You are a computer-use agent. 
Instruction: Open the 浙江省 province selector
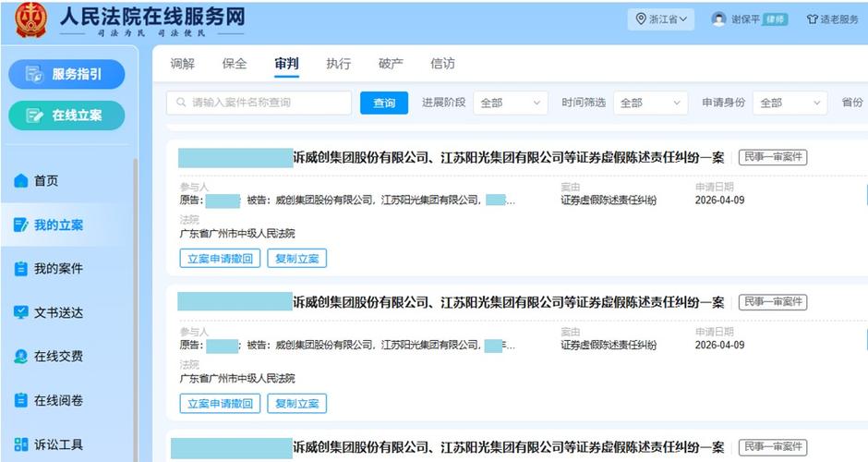661,19
